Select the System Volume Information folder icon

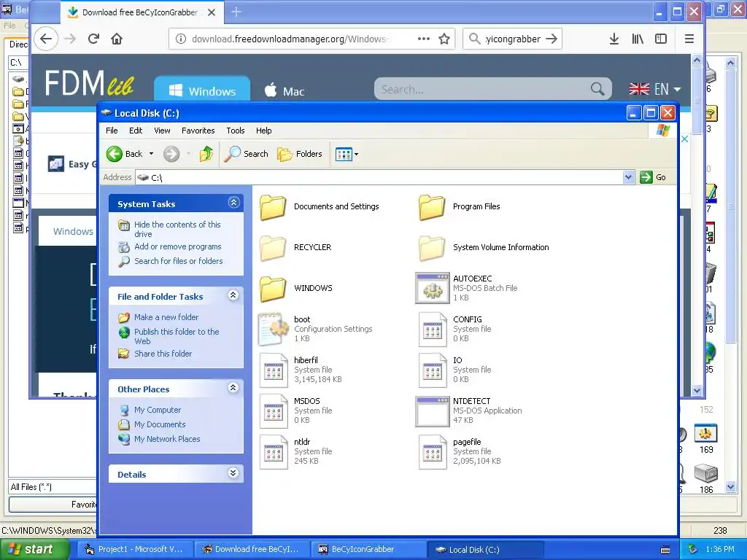pyautogui.click(x=432, y=248)
